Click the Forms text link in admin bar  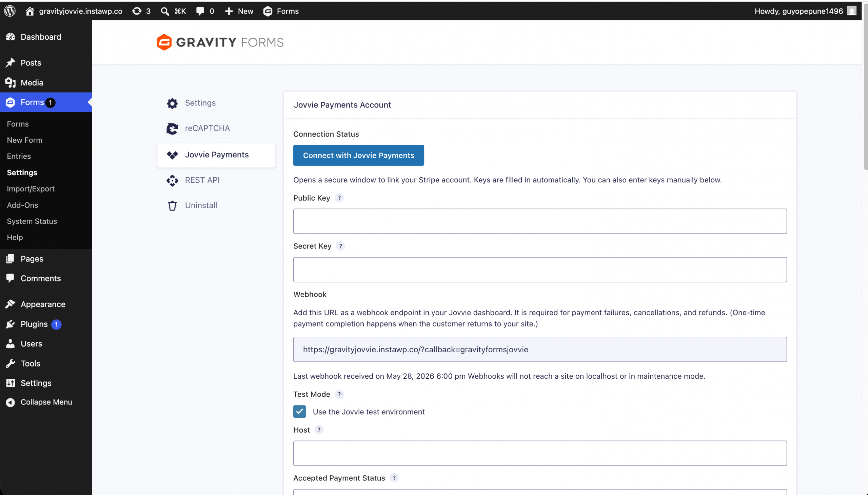[x=288, y=11]
